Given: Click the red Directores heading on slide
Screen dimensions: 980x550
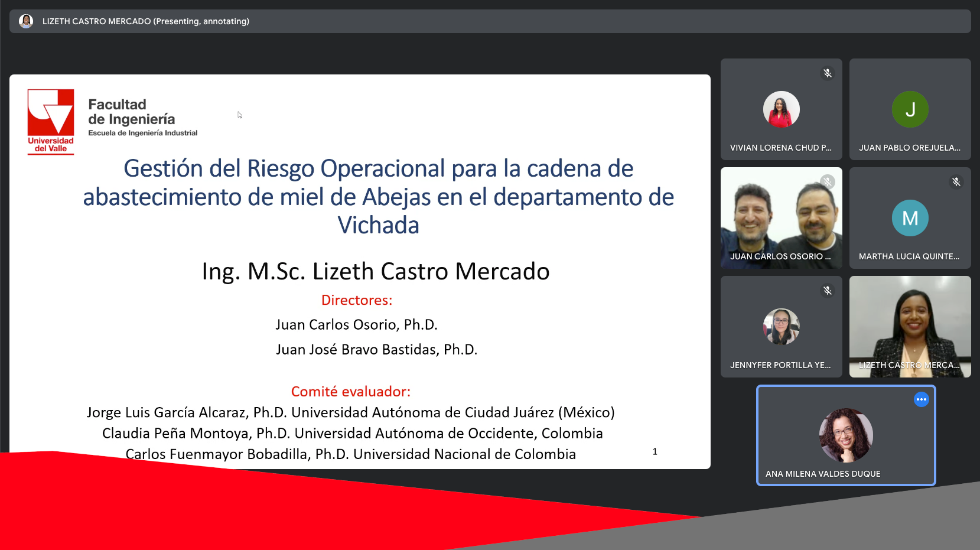Looking at the screenshot, I should 357,300.
